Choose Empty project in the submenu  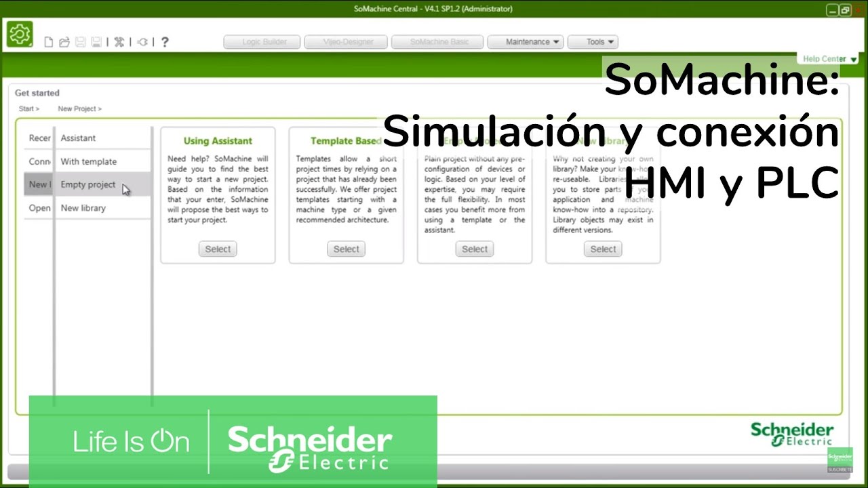tap(103, 184)
